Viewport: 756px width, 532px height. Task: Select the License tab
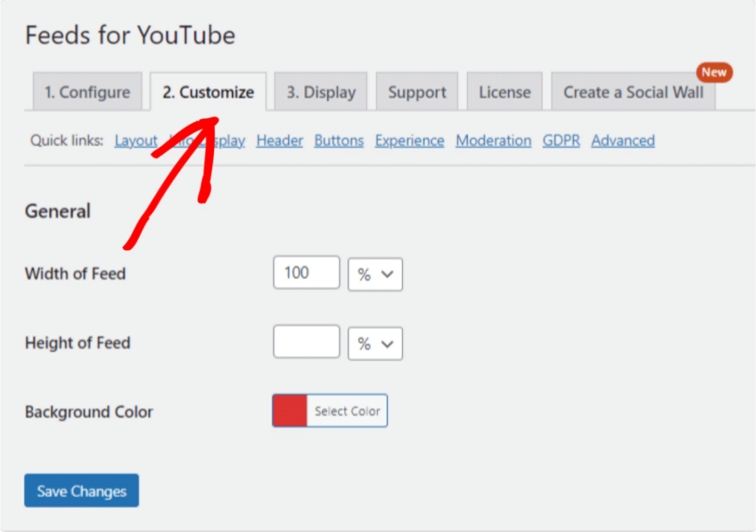pos(504,91)
